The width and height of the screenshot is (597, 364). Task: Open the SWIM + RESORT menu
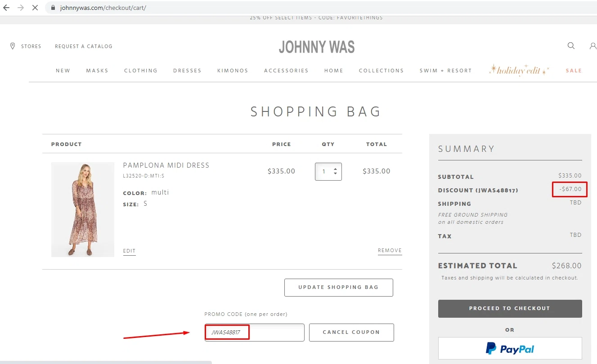[446, 71]
